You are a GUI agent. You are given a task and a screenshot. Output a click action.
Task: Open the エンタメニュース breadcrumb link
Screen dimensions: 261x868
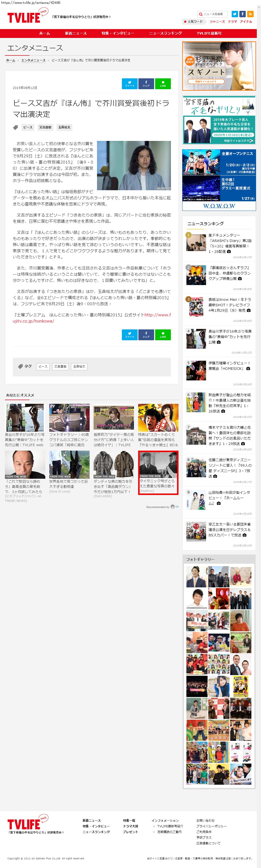pos(33,60)
